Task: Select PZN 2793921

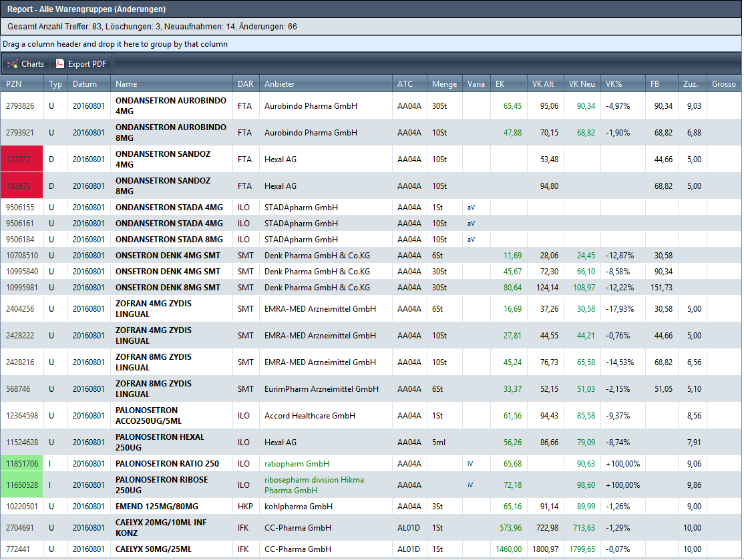Action: 20,133
